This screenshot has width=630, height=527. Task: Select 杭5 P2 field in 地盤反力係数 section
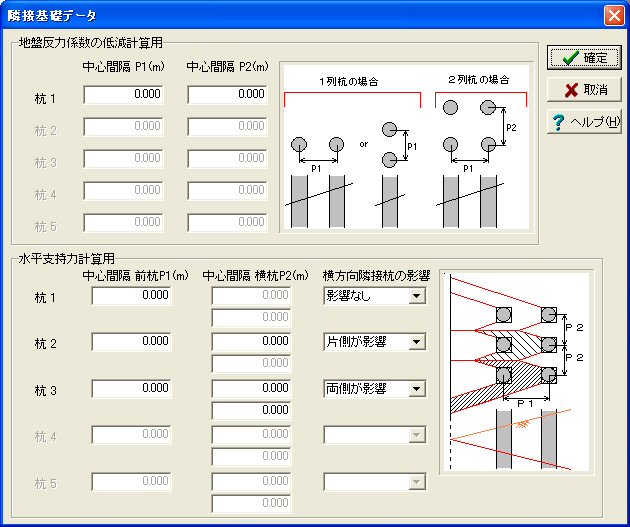tap(227, 223)
